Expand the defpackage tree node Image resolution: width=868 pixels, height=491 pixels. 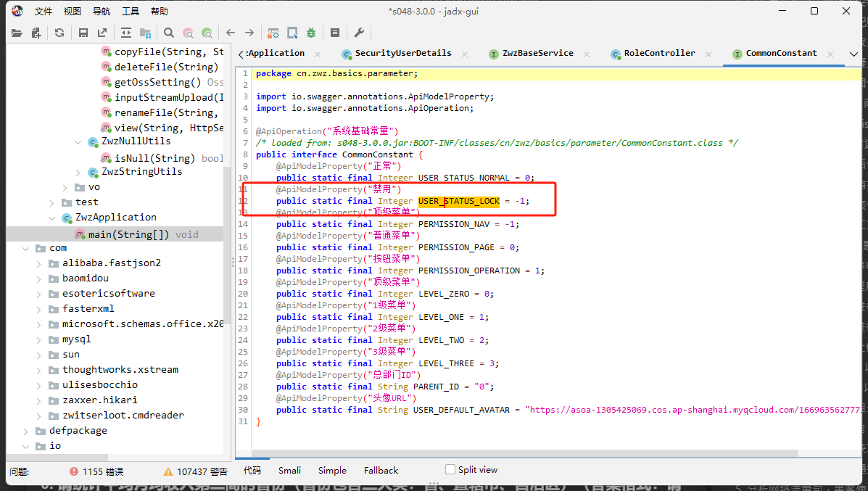click(x=26, y=431)
